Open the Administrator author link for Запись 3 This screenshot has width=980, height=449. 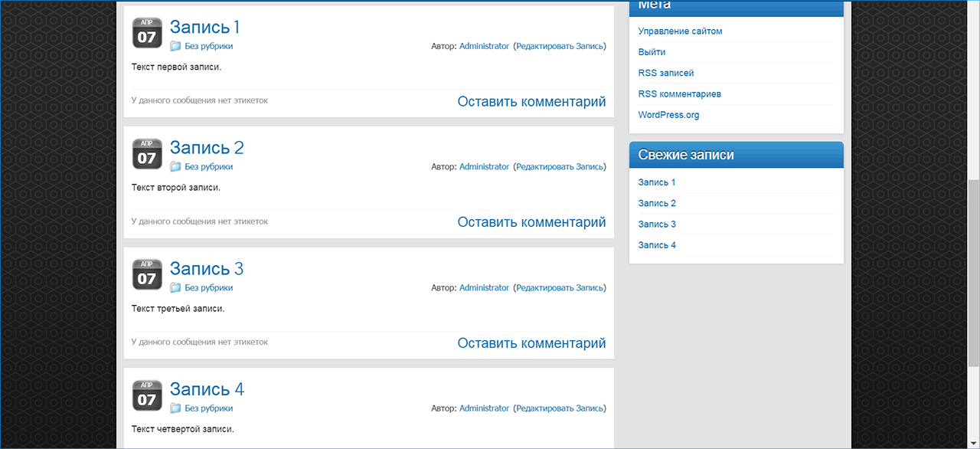(x=484, y=288)
